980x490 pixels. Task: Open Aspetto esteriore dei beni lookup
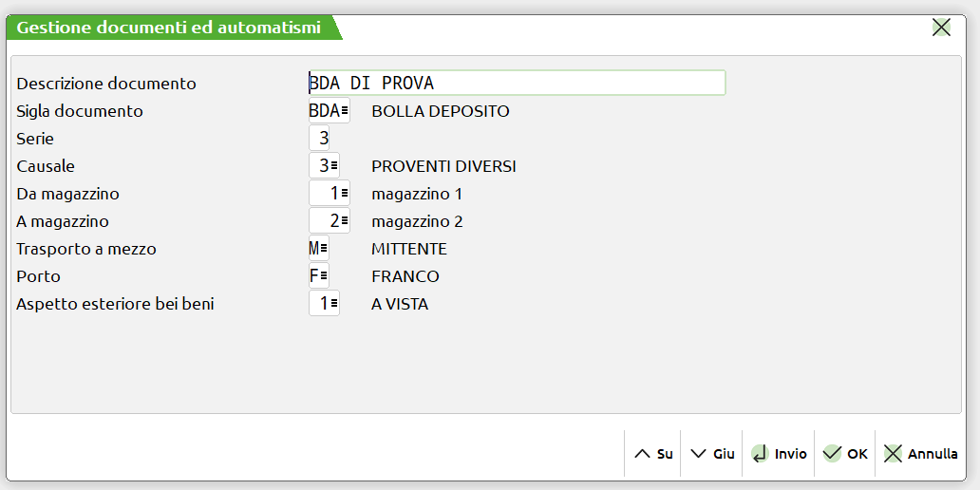pyautogui.click(x=334, y=304)
